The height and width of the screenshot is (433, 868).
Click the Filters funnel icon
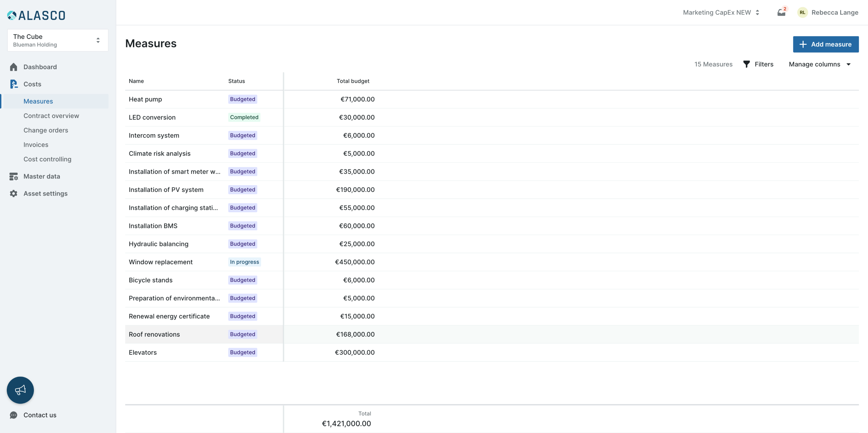746,64
